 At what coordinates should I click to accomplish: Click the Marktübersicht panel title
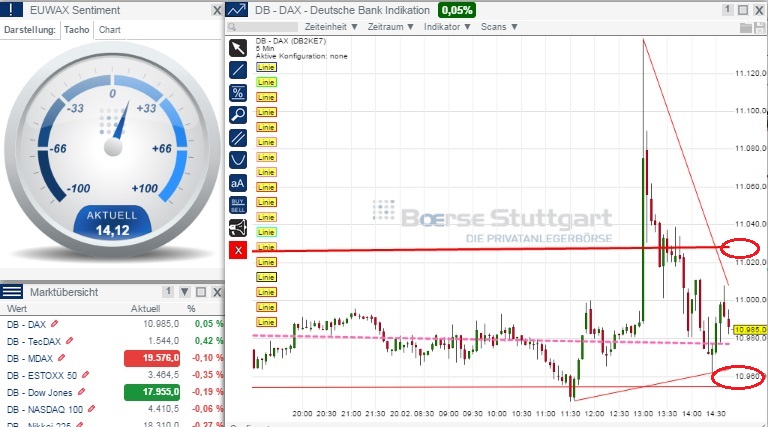click(x=64, y=292)
